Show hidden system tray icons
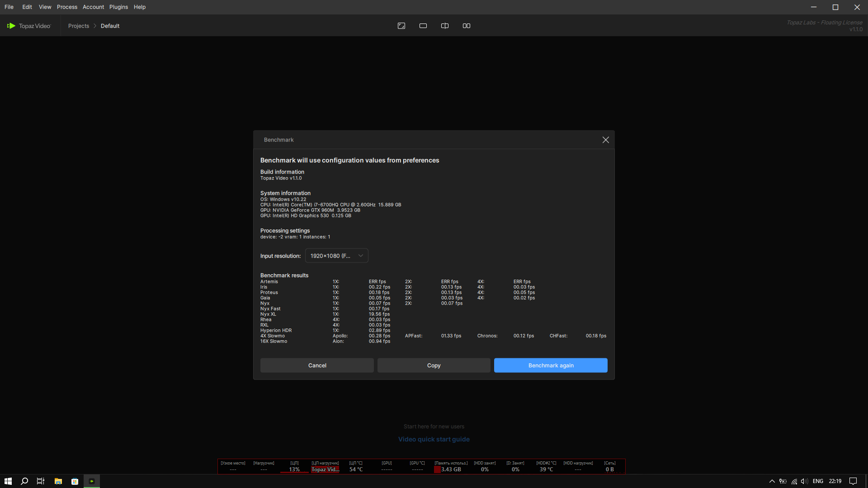Viewport: 868px width, 488px height. pyautogui.click(x=772, y=481)
